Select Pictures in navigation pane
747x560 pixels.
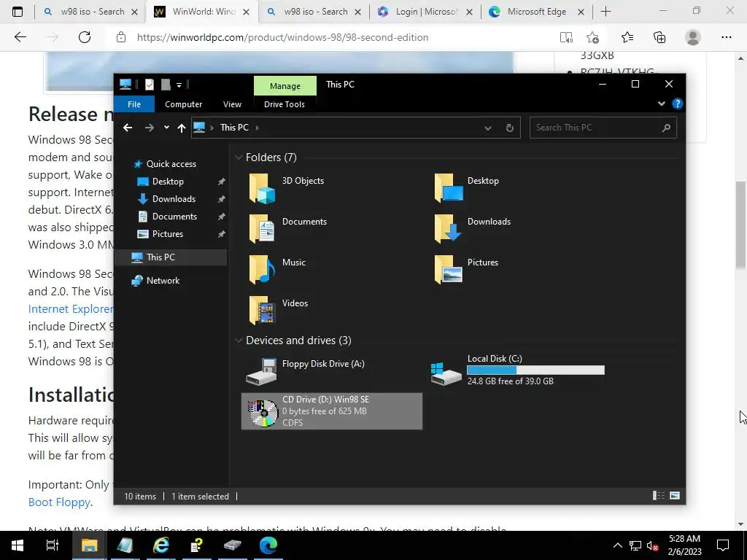click(168, 234)
